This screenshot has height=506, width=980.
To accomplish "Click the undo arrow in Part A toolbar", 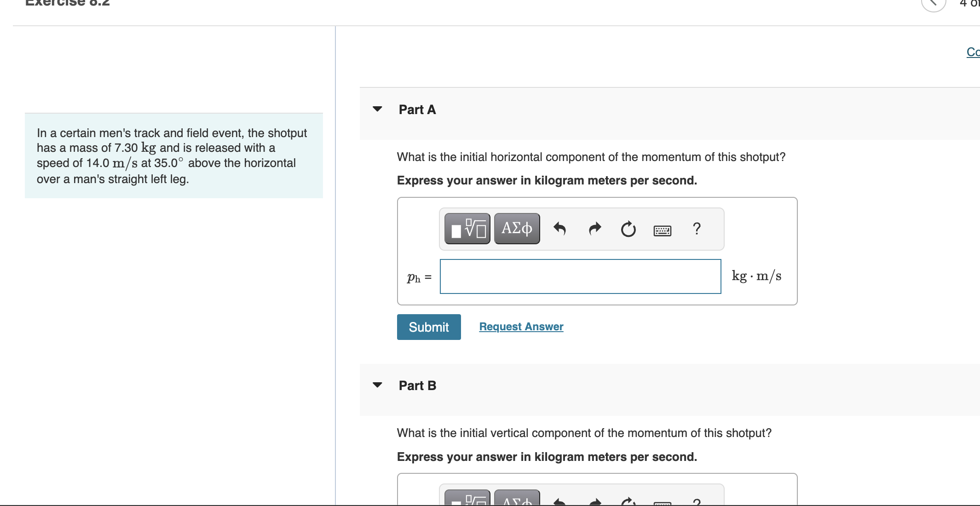I will [559, 229].
